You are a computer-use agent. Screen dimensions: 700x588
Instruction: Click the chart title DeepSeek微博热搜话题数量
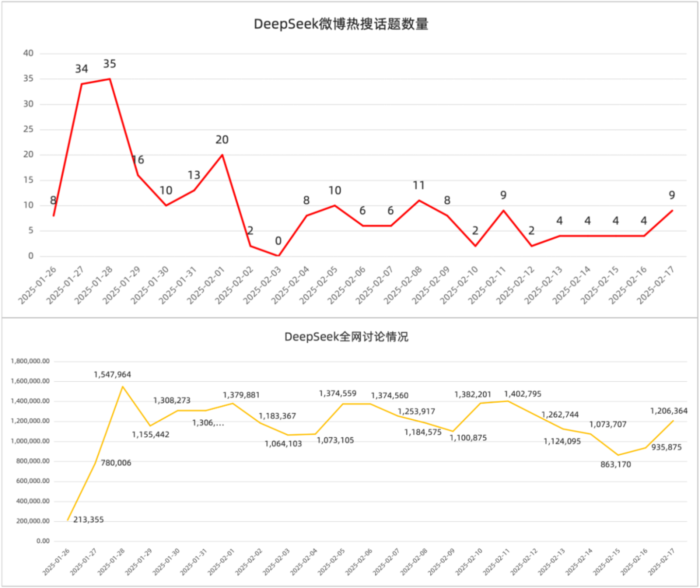[341, 24]
